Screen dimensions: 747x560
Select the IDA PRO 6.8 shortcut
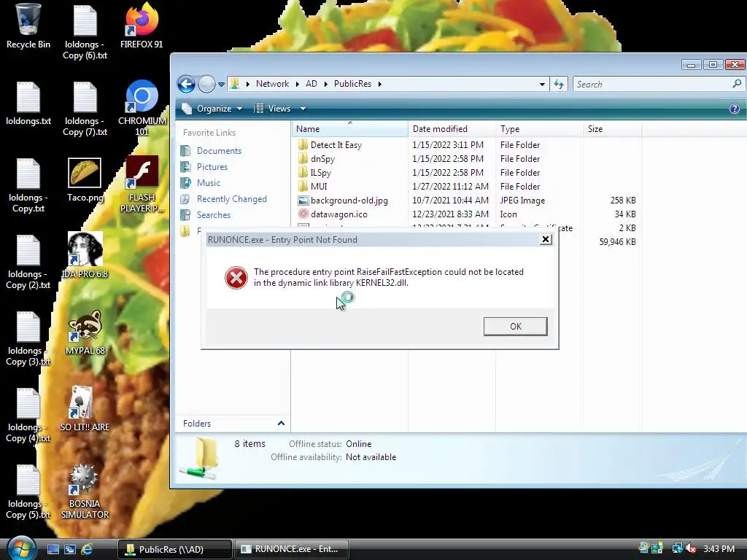click(x=85, y=256)
